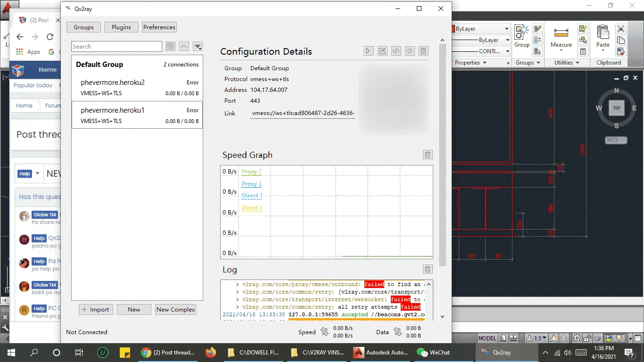Click AutoCAD Quick Select icon
The width and height of the screenshot is (644, 362).
pyautogui.click(x=583, y=29)
